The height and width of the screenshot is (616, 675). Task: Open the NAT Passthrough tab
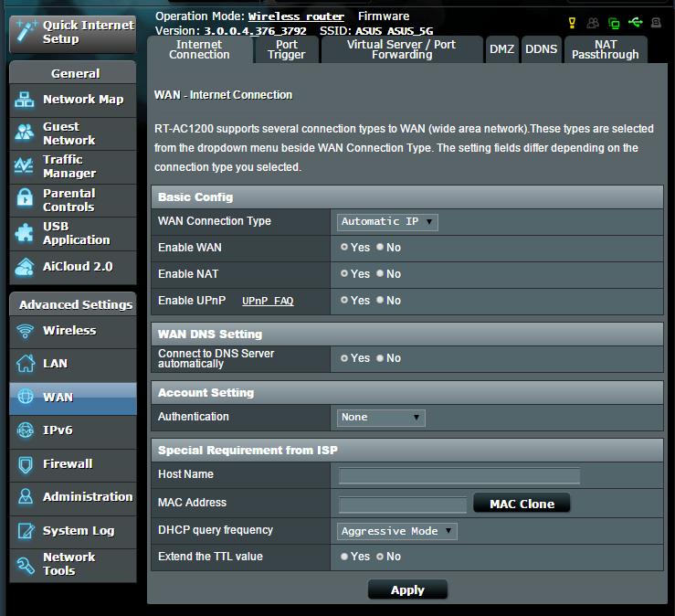click(x=606, y=49)
